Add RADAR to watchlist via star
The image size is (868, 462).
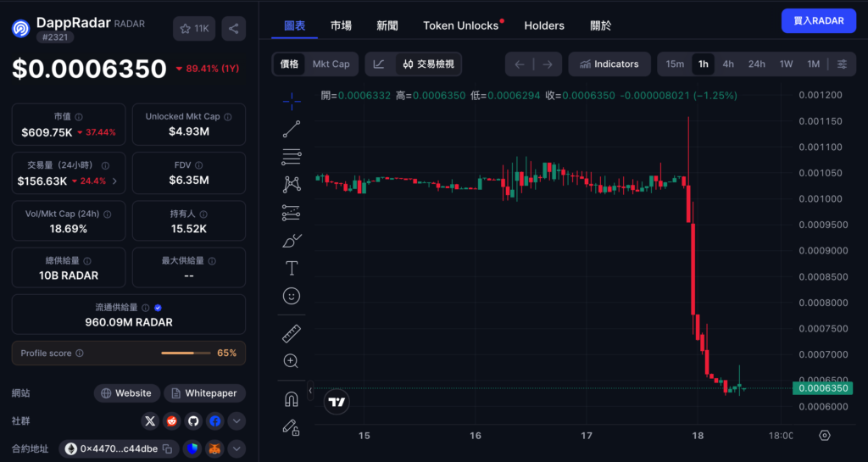click(x=194, y=29)
